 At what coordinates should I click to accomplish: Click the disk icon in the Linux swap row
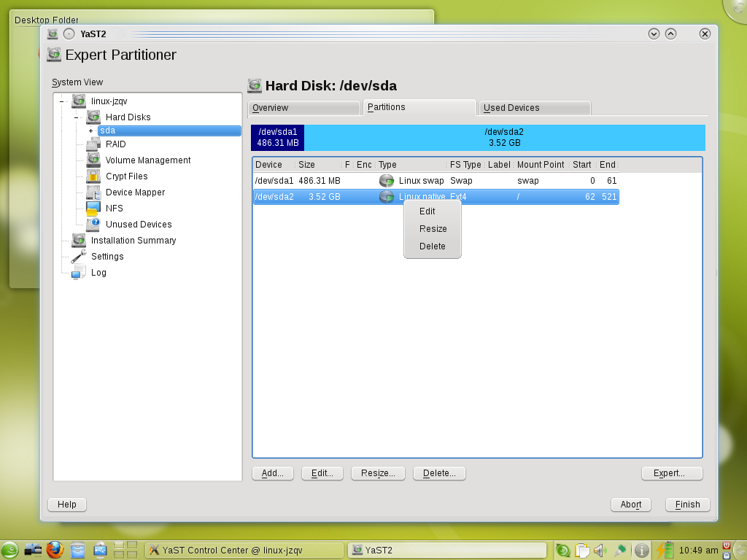[387, 181]
